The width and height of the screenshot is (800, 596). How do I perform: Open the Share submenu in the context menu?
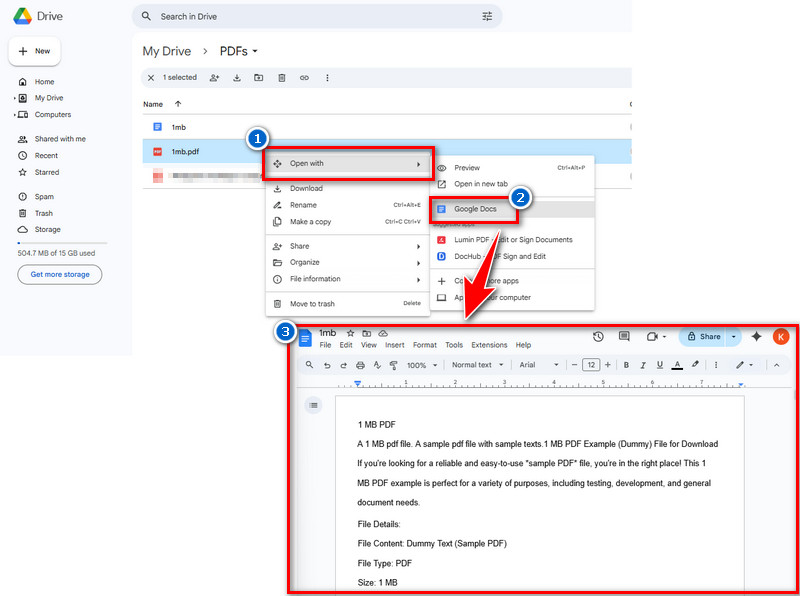point(348,246)
